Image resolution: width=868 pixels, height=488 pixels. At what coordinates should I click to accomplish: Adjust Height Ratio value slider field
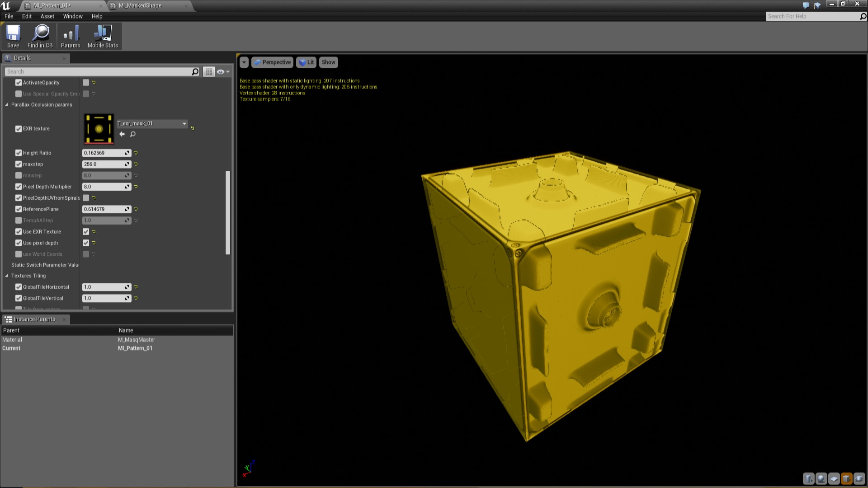tap(107, 153)
